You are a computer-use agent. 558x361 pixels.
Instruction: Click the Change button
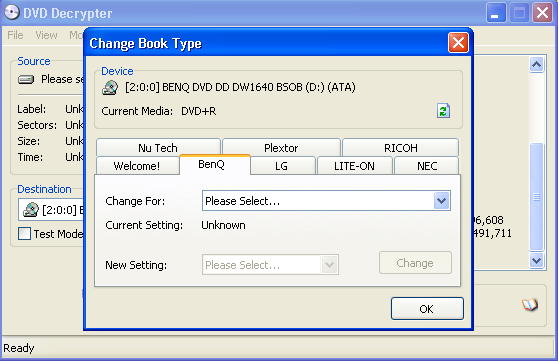(415, 263)
